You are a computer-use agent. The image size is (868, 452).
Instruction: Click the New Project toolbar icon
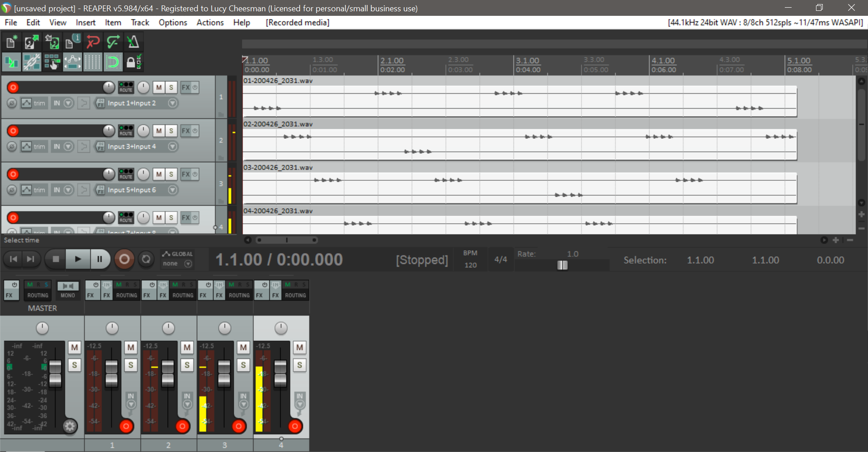click(11, 42)
